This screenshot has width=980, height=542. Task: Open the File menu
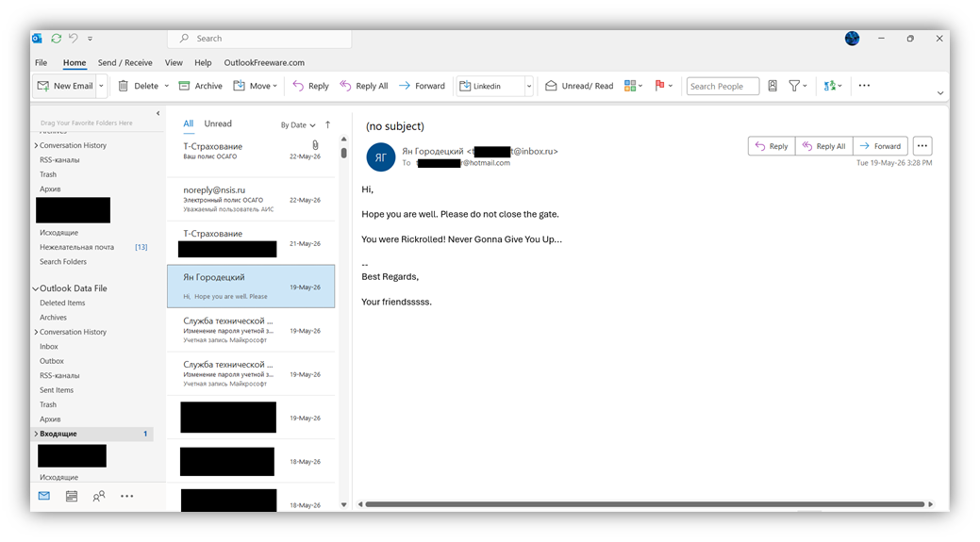[x=42, y=63]
